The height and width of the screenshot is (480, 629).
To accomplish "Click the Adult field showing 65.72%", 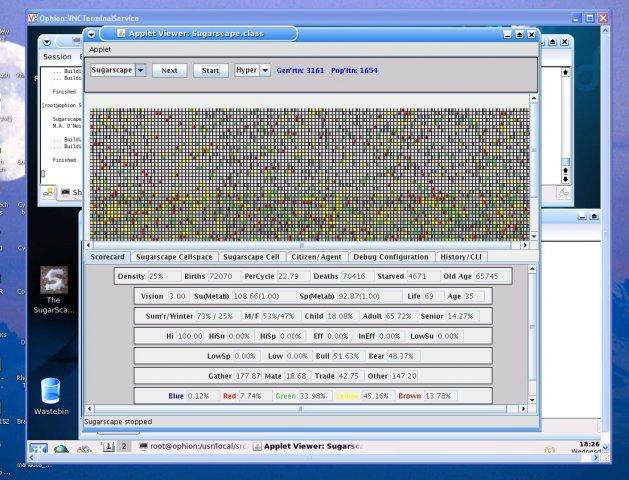I will [401, 316].
